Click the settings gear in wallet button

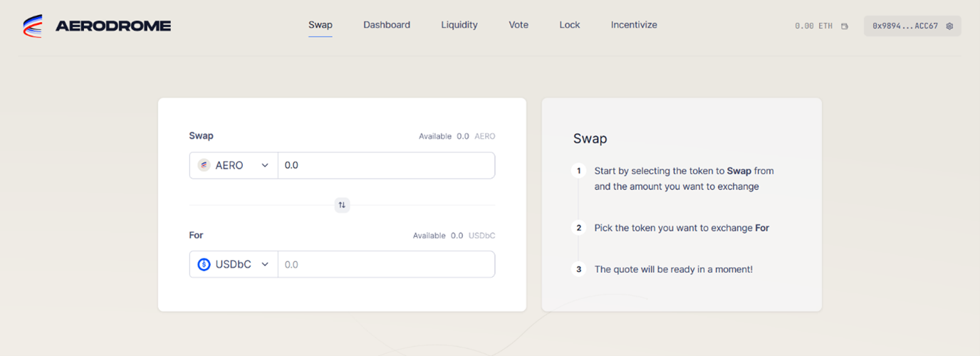pyautogui.click(x=949, y=26)
